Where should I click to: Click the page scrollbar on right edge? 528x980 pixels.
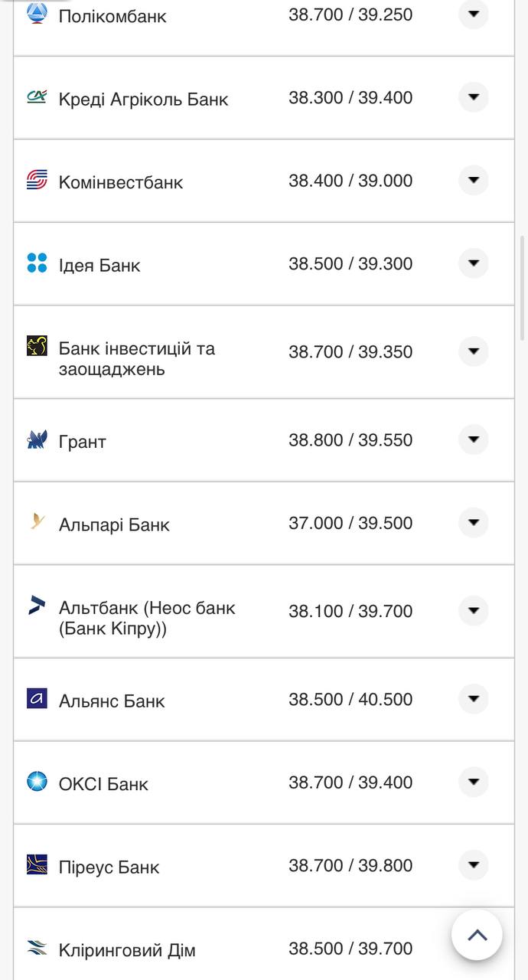pos(523,287)
